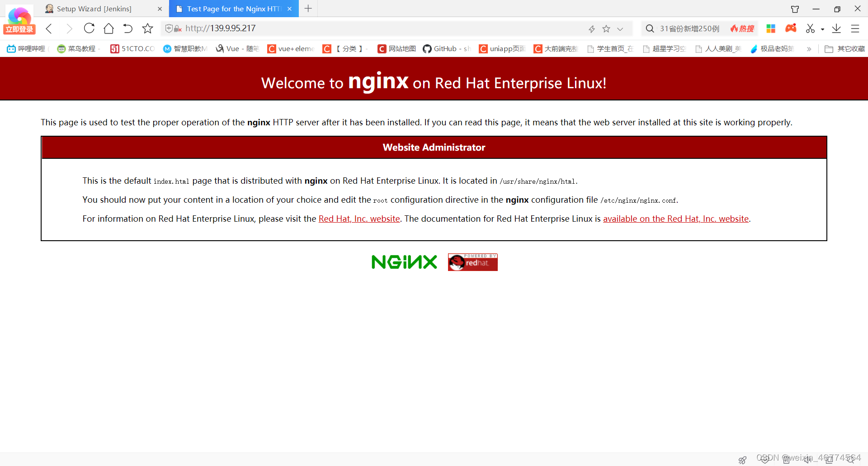Click the search magnifier icon
The image size is (868, 466).
tap(650, 29)
